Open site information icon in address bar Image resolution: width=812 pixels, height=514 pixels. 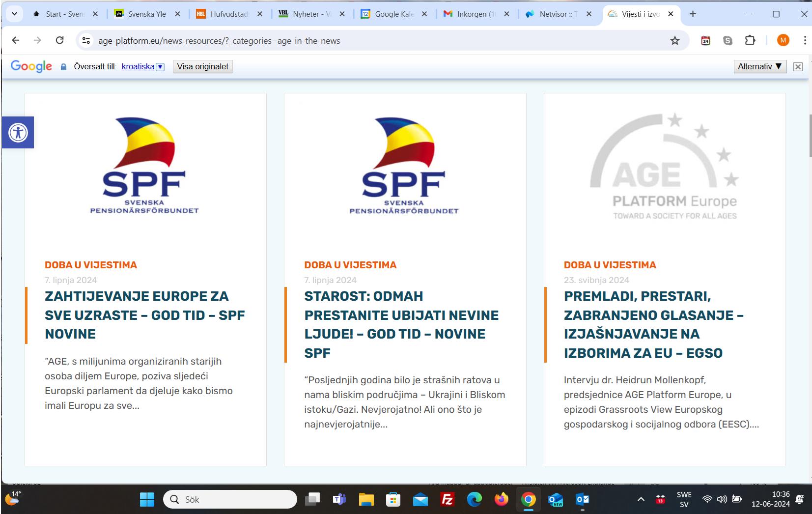[x=85, y=41]
